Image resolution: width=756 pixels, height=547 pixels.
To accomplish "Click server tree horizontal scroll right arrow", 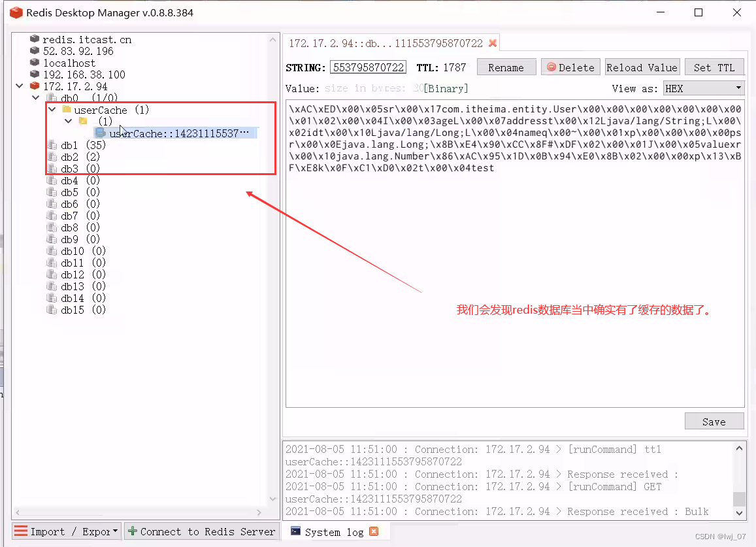I will click(259, 512).
